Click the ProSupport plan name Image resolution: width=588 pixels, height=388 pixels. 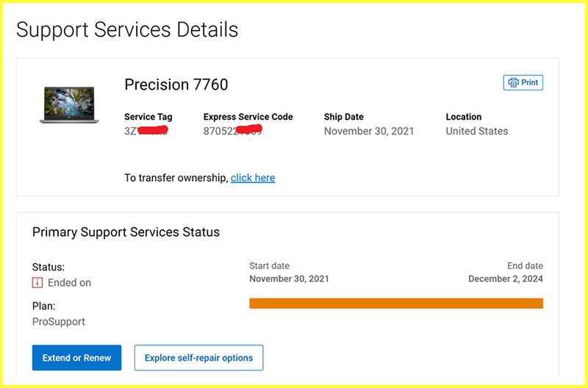59,322
